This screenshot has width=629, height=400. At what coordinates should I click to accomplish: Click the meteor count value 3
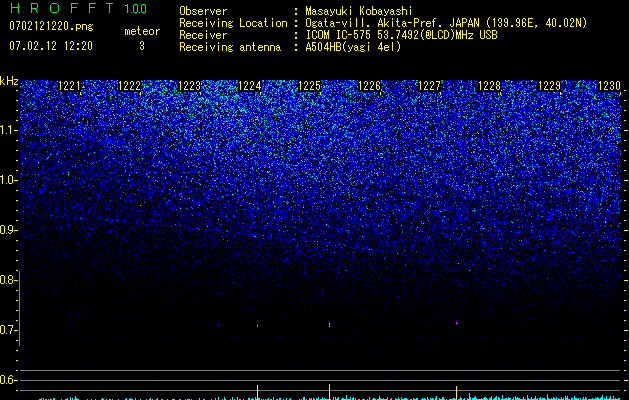pyautogui.click(x=142, y=46)
